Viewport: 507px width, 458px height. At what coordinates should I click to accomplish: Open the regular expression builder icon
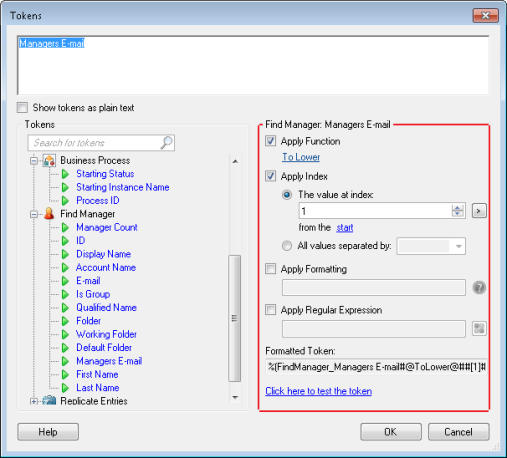(479, 329)
